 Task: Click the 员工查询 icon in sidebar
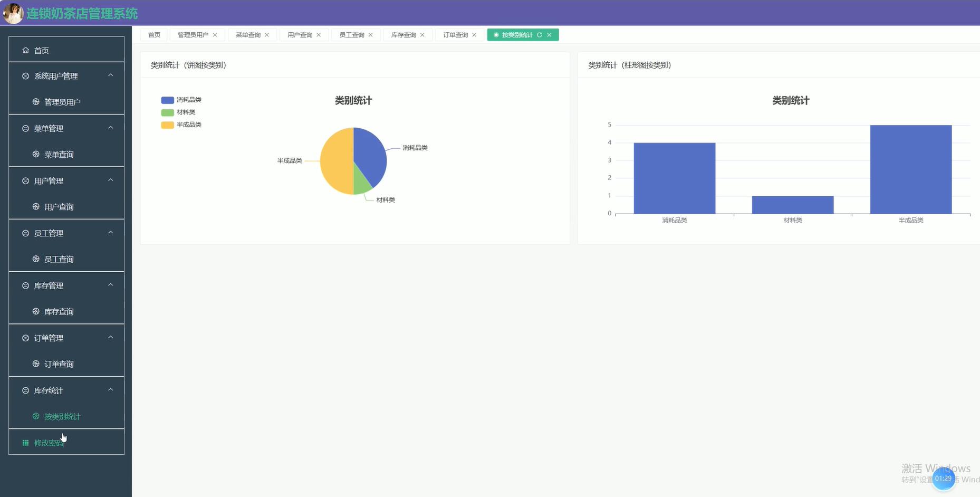pyautogui.click(x=35, y=259)
